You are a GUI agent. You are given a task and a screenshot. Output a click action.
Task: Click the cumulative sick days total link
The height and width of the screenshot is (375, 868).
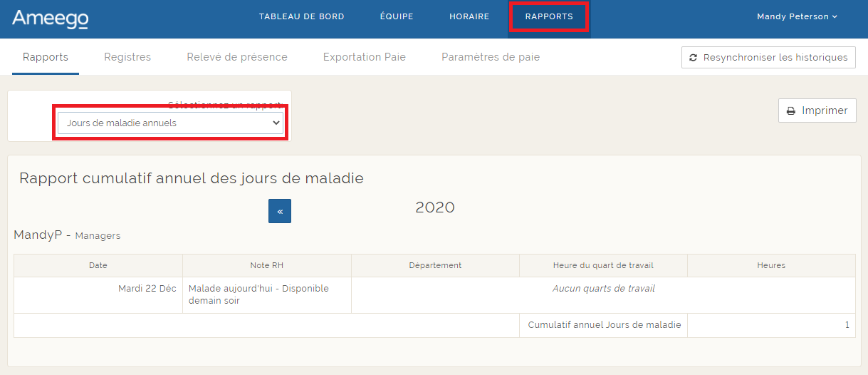pyautogui.click(x=847, y=325)
